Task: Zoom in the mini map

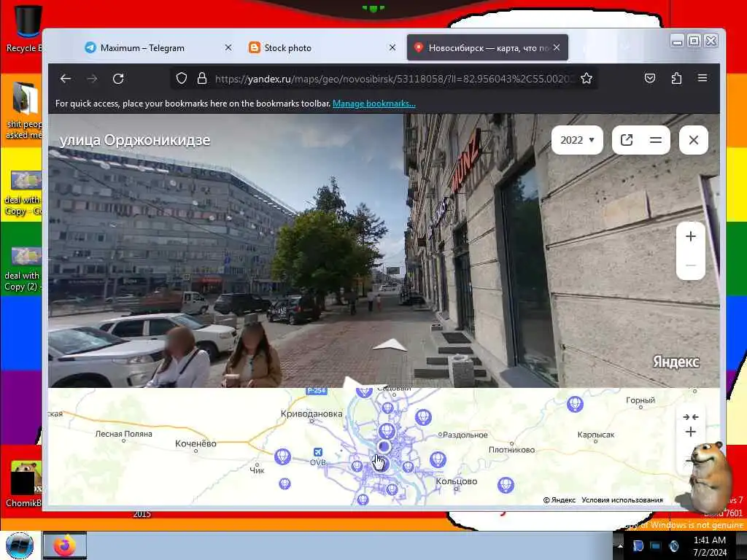Action: tap(690, 432)
